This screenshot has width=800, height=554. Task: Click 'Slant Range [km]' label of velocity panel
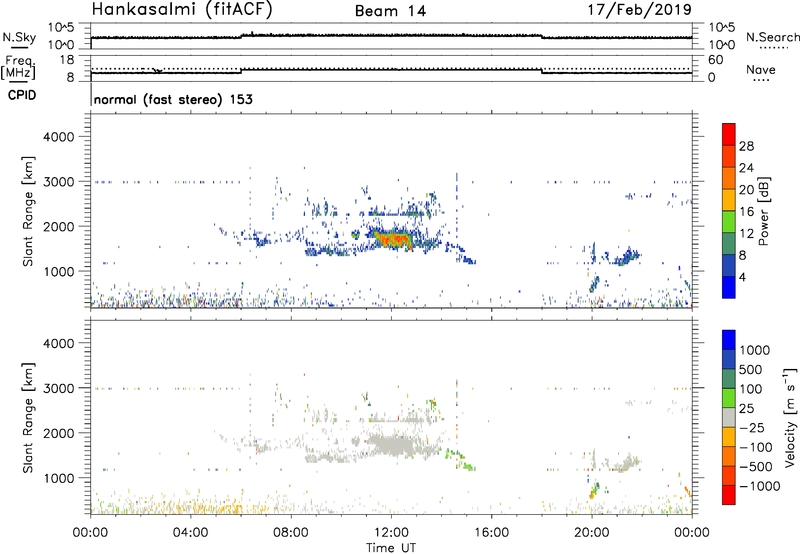point(28,417)
